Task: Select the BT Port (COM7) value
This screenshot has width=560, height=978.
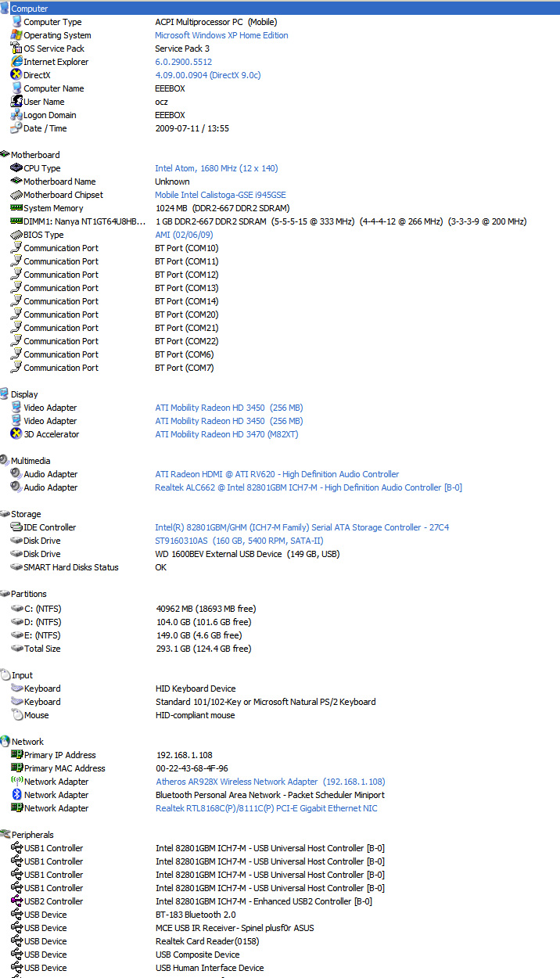Action: [x=185, y=368]
